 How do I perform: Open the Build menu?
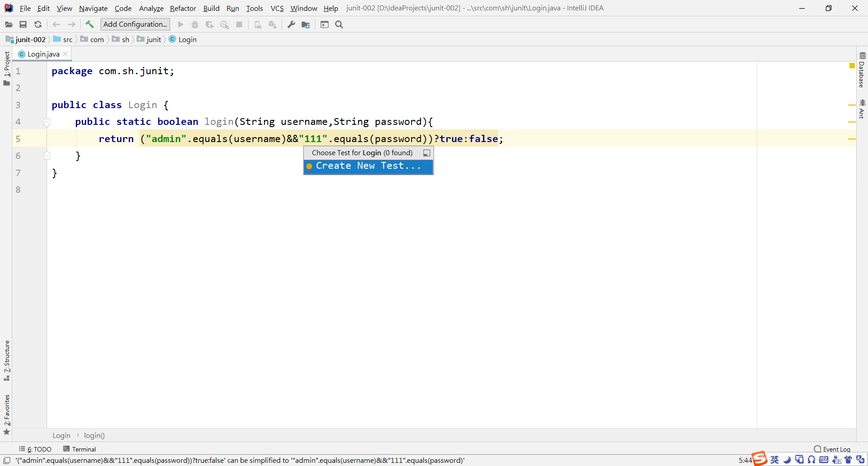[211, 8]
